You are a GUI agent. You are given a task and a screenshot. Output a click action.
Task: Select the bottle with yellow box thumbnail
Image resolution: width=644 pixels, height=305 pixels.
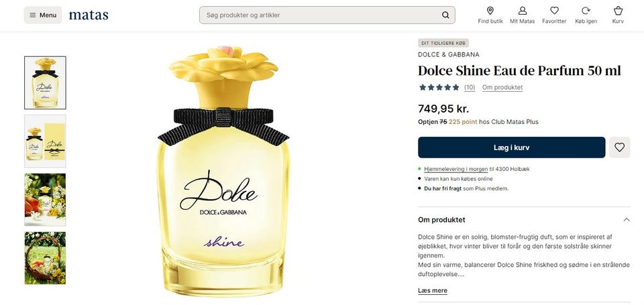[45, 141]
